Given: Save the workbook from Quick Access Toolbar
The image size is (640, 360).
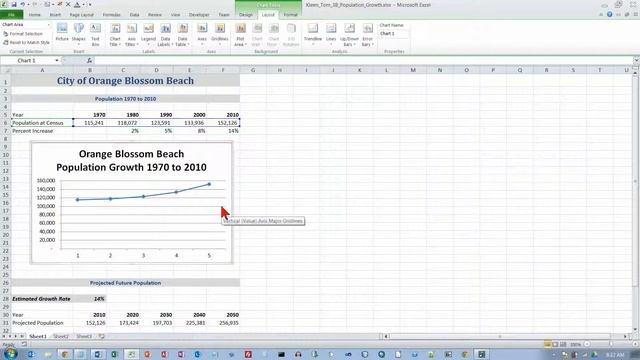Looking at the screenshot, I should [x=14, y=4].
